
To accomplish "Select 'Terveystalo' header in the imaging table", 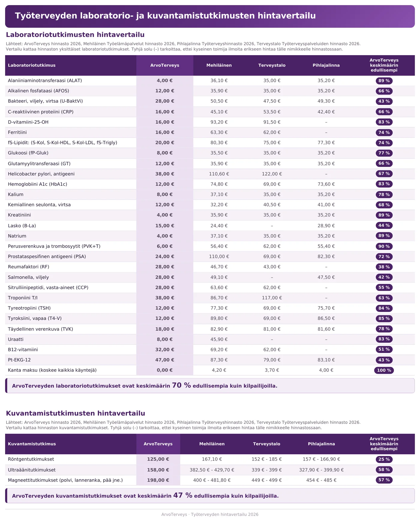I will coord(267,444).
